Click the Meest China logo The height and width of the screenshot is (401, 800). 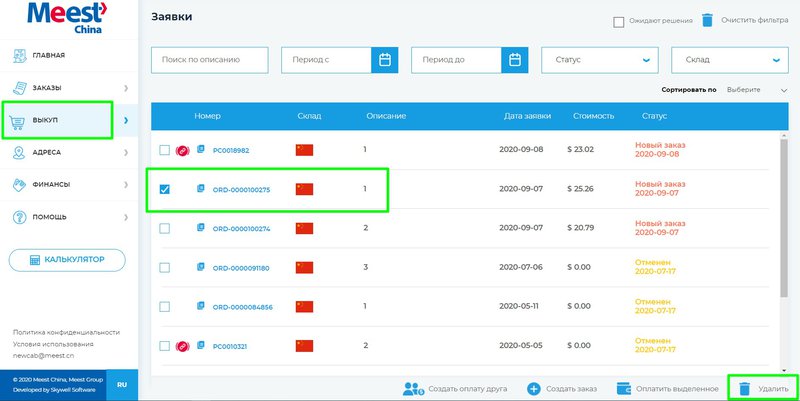pos(67,17)
